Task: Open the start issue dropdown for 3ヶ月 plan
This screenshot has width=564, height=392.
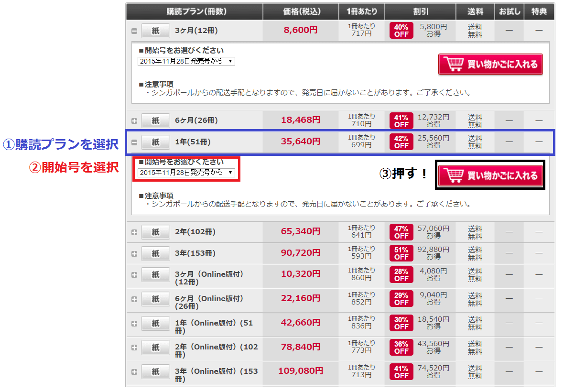Action: tap(186, 61)
